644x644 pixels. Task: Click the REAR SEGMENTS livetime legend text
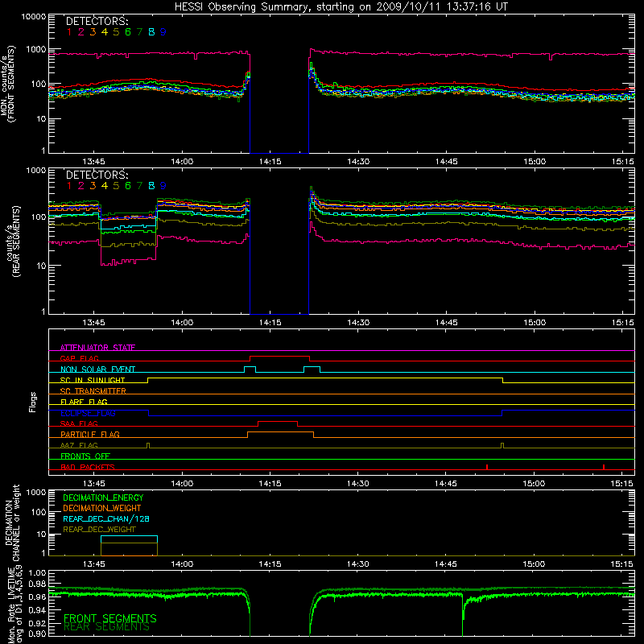coord(106,627)
